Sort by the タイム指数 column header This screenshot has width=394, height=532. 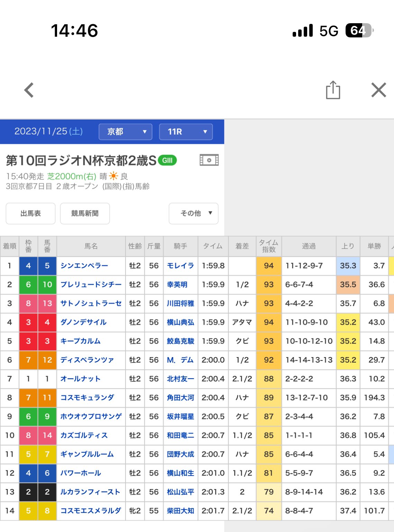269,246
